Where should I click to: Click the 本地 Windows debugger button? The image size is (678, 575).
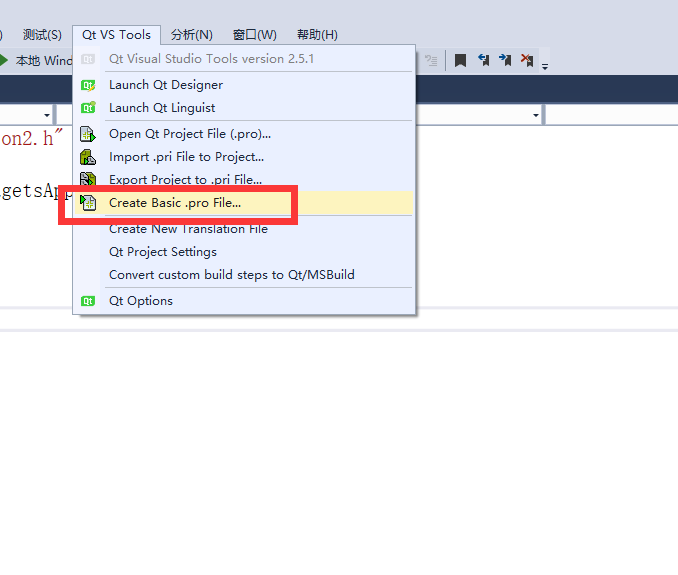[43, 61]
